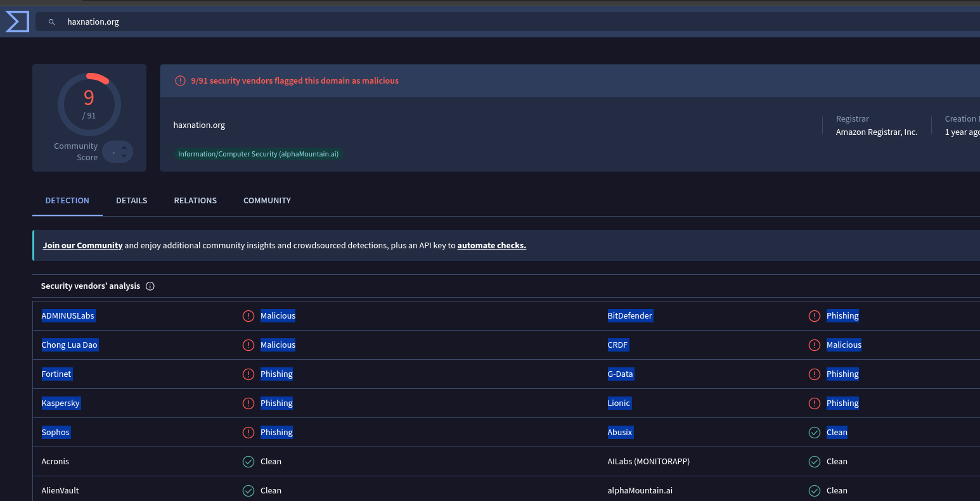Click the search magnifier icon
Image resolution: width=980 pixels, height=501 pixels.
tap(52, 22)
